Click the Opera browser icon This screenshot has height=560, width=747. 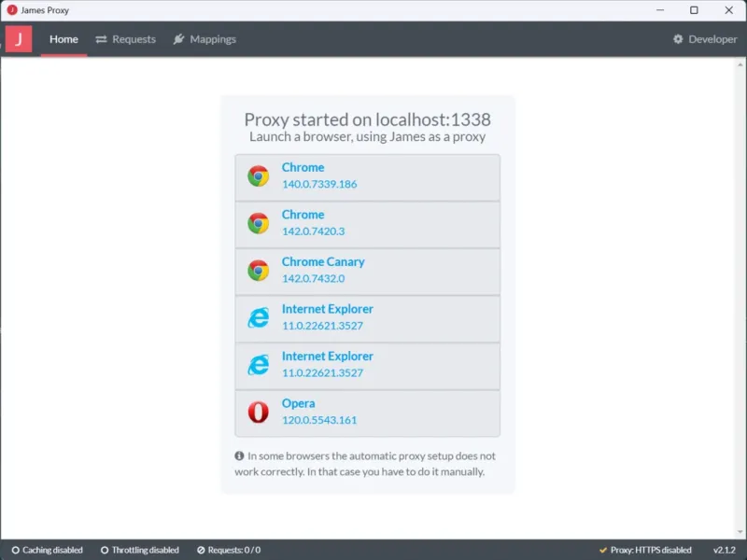tap(259, 412)
